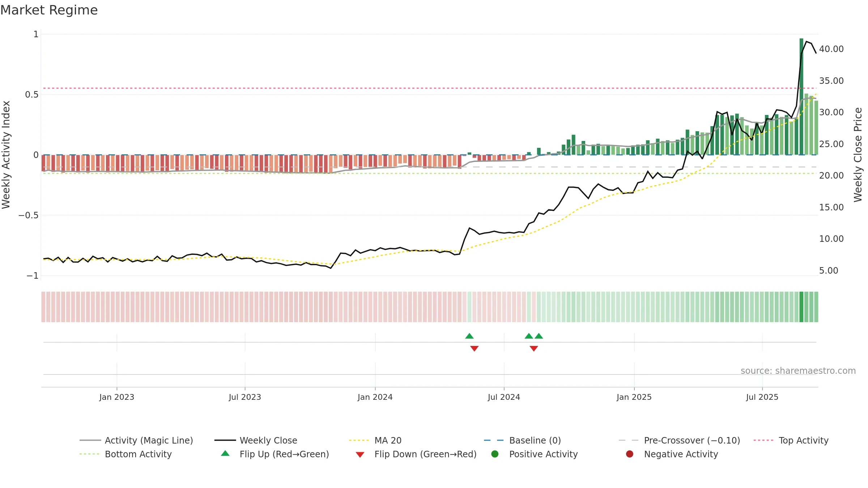Click the Jan 2023 x-axis label

117,397
